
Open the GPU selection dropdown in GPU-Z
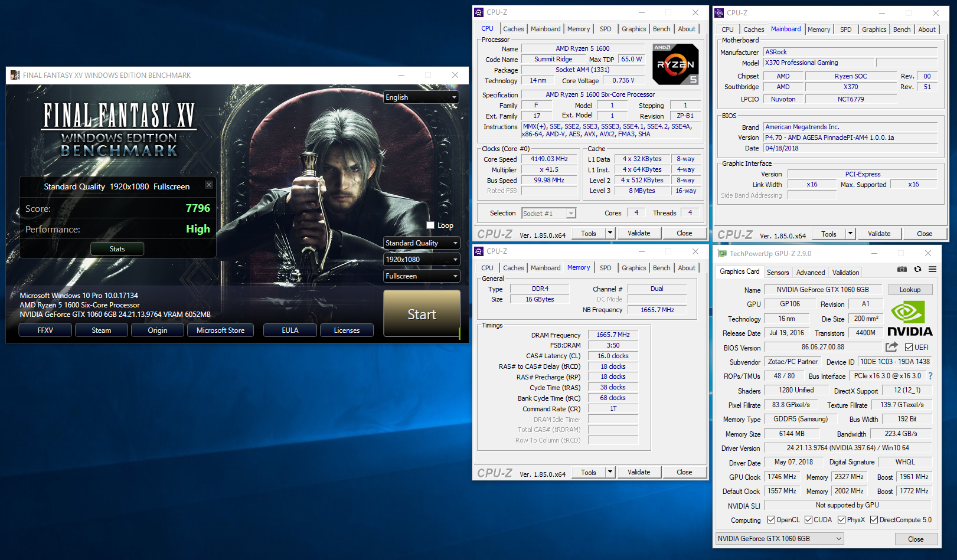point(779,538)
